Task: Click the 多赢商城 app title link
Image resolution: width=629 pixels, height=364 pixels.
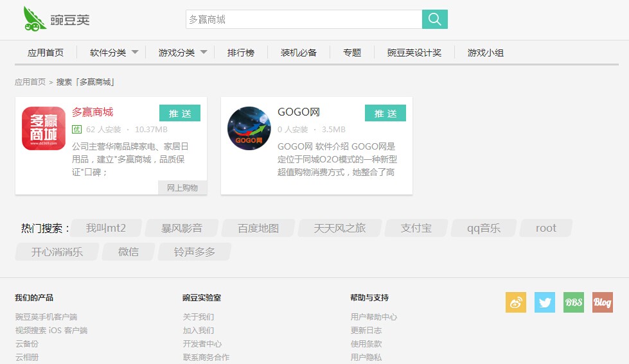Action: click(x=93, y=112)
